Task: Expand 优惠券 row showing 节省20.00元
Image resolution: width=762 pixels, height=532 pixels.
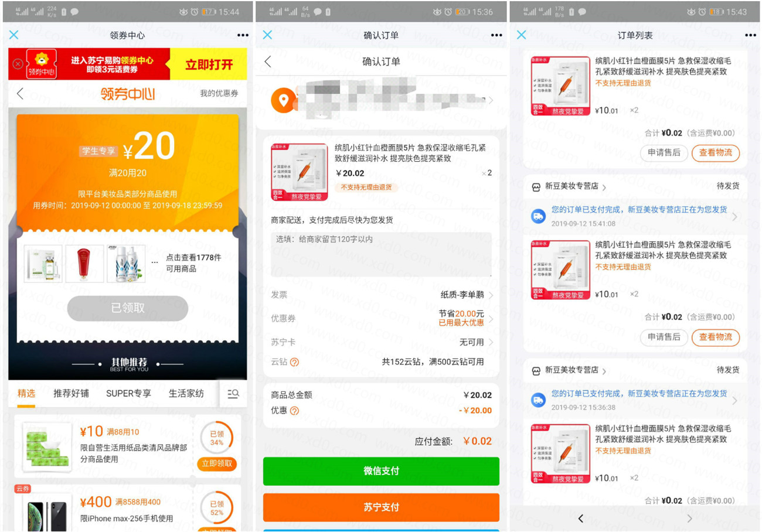Action: click(381, 318)
